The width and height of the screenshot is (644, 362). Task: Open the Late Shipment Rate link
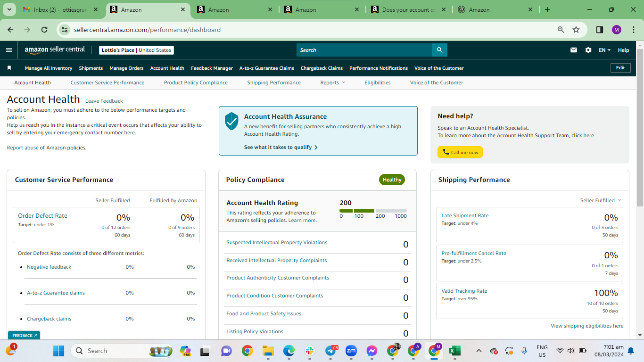(465, 215)
